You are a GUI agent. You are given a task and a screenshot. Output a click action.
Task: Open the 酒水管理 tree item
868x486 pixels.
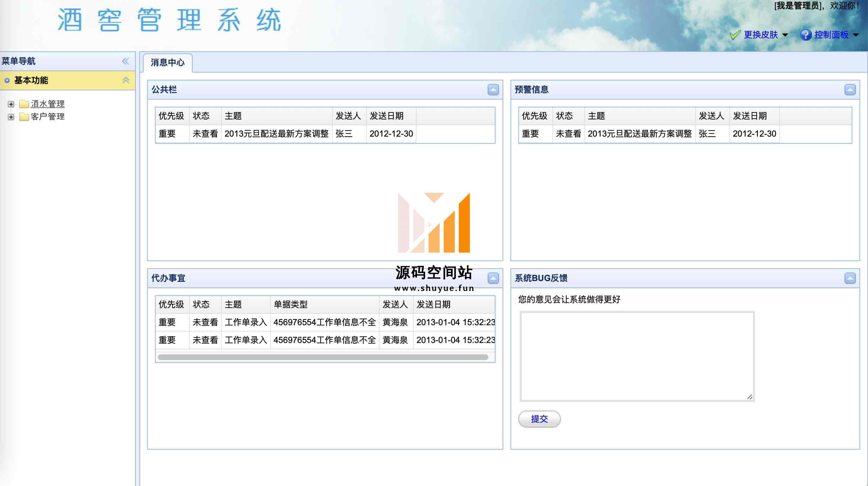tap(48, 104)
